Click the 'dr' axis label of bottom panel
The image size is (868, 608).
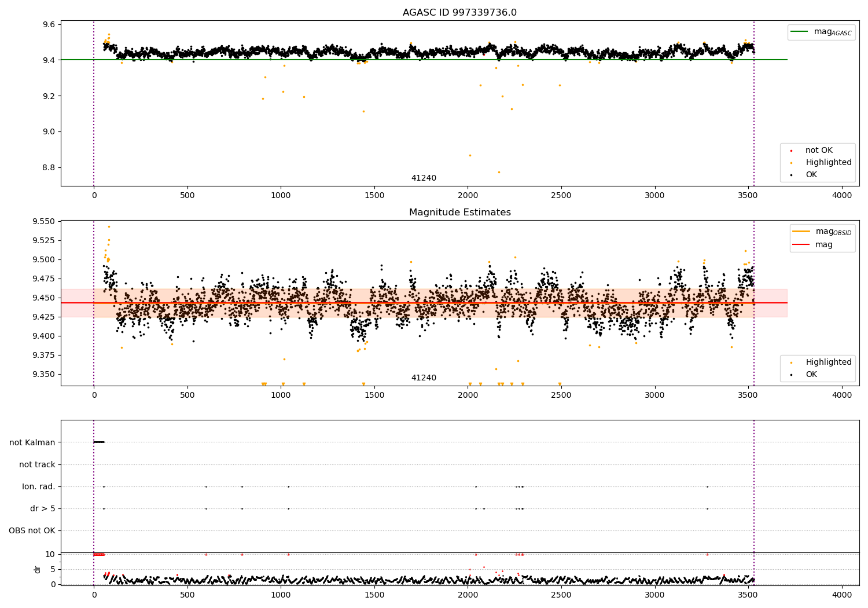click(x=38, y=569)
